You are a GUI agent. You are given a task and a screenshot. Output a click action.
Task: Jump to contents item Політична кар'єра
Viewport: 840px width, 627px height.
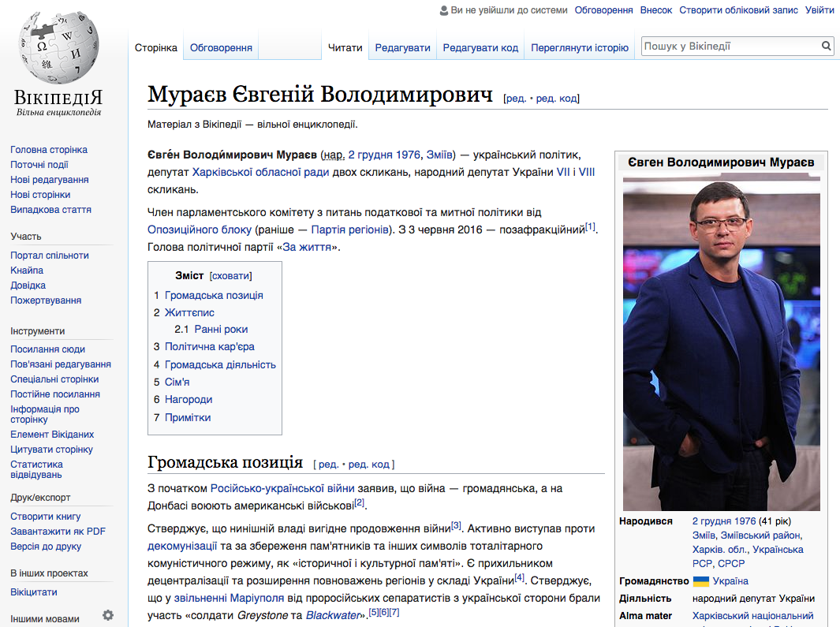[x=210, y=347]
